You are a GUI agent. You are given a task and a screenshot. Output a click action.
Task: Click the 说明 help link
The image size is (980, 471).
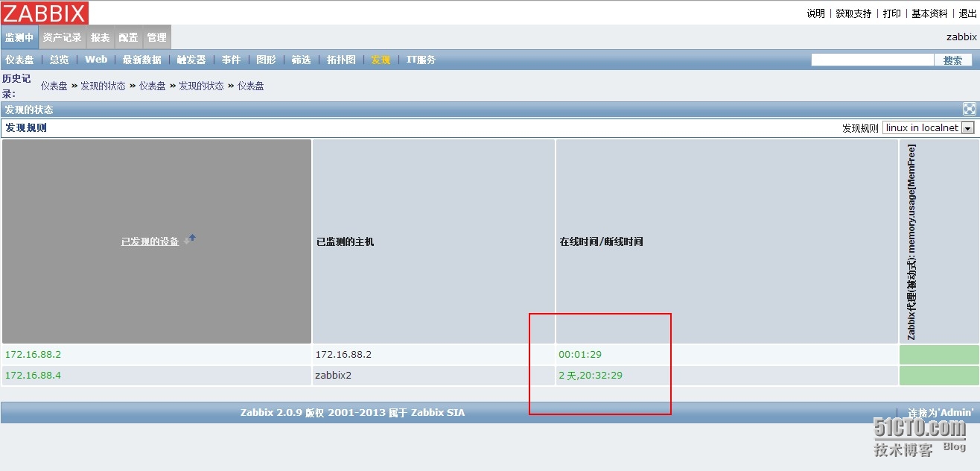click(815, 13)
